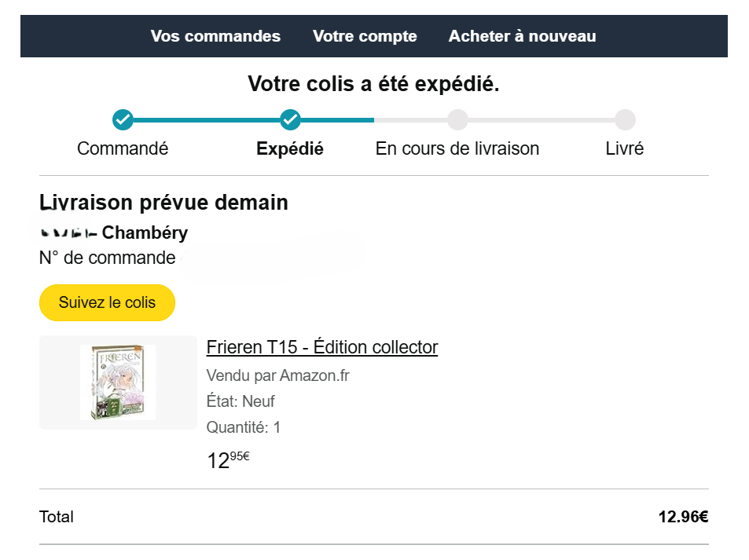Click the Expédié status label
The height and width of the screenshot is (560, 749).
coord(290,148)
